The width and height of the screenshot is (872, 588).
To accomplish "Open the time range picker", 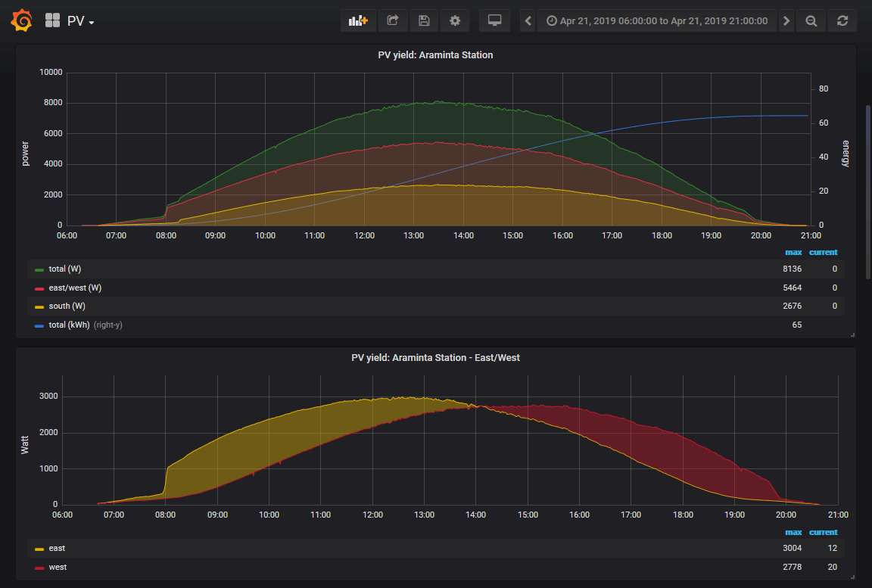I will (657, 20).
